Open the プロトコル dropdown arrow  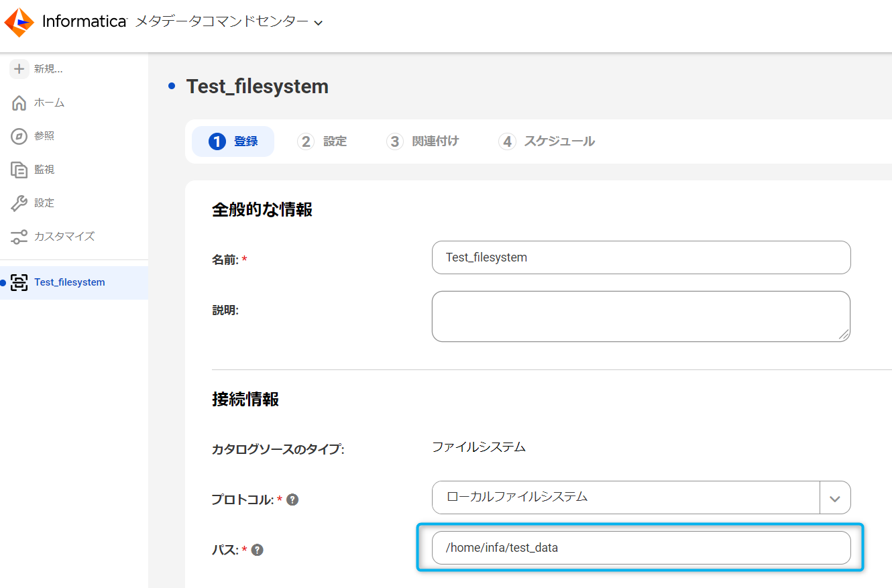coord(835,498)
